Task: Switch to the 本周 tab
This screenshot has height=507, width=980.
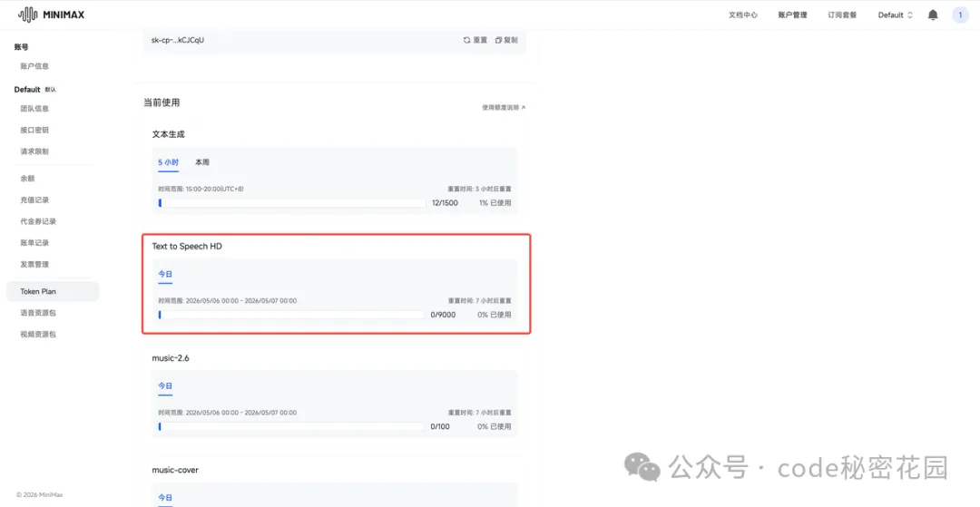Action: click(201, 162)
